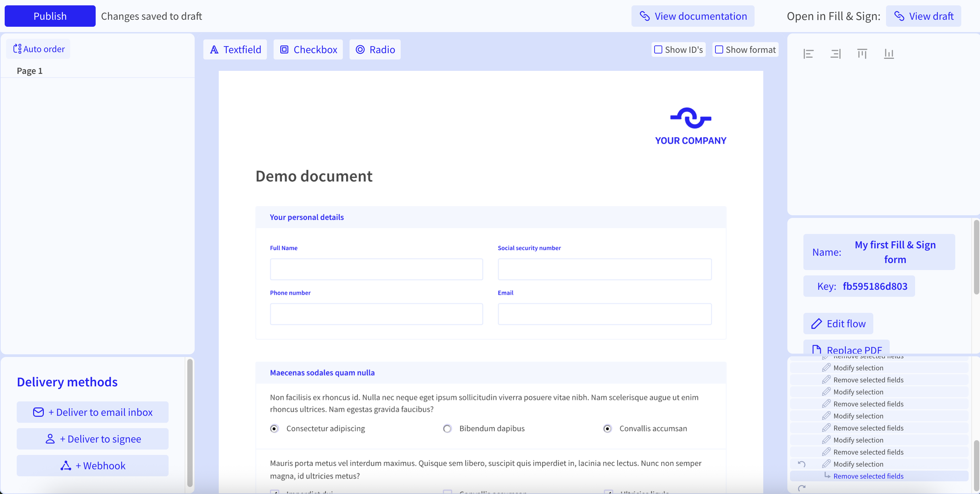Publish the form
Screen dimensions: 980x494
[x=50, y=16]
